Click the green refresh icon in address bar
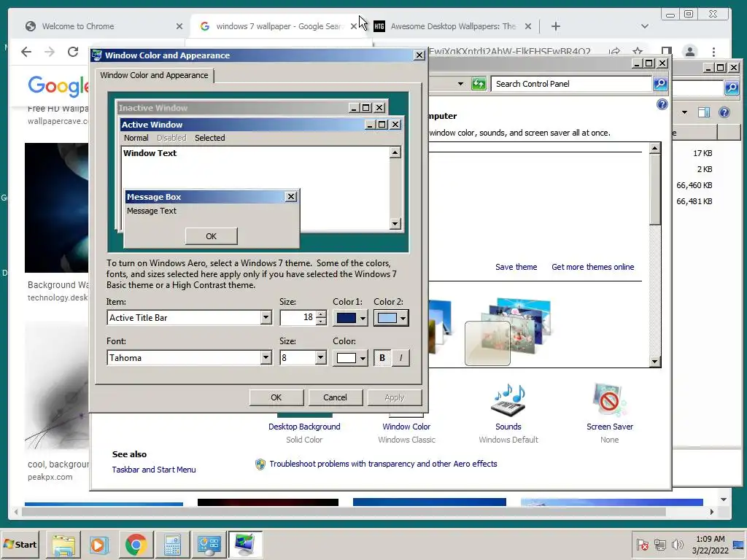The width and height of the screenshot is (747, 560). [479, 84]
